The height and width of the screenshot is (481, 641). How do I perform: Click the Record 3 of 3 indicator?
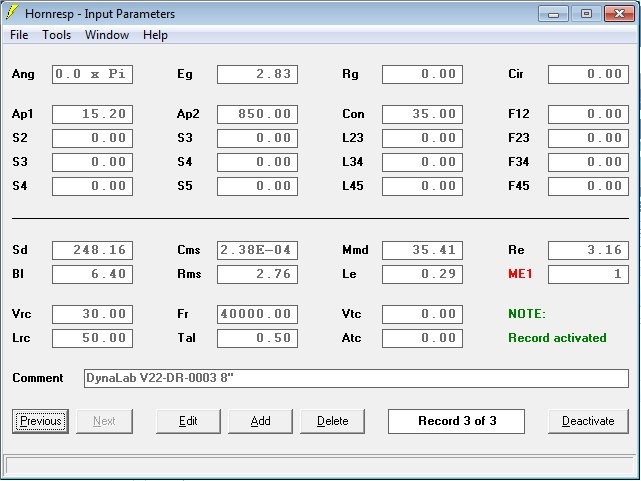pos(456,421)
